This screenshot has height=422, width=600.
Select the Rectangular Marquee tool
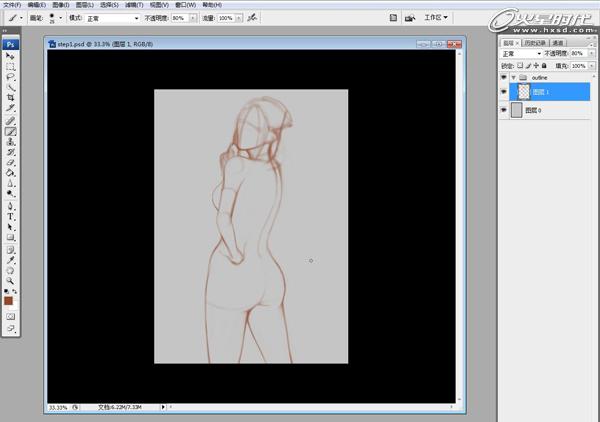pyautogui.click(x=11, y=66)
